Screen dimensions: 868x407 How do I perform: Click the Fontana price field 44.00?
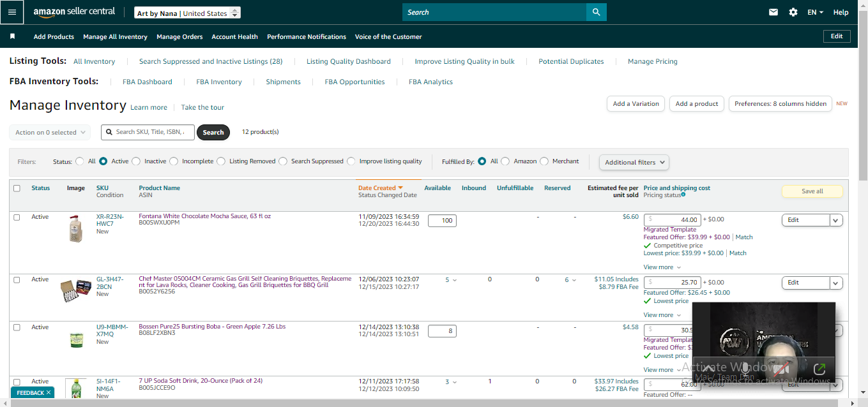coord(673,219)
